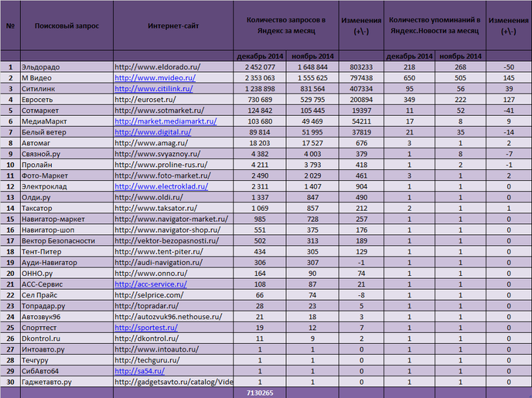Select the '№' header cell

10,26
